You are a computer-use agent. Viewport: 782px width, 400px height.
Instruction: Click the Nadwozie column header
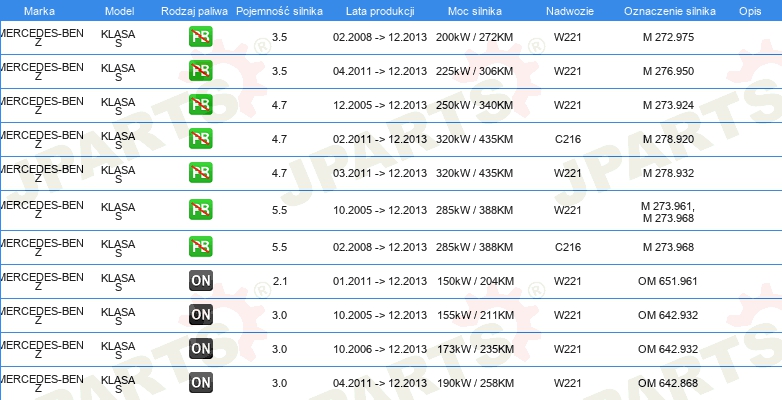tap(570, 11)
